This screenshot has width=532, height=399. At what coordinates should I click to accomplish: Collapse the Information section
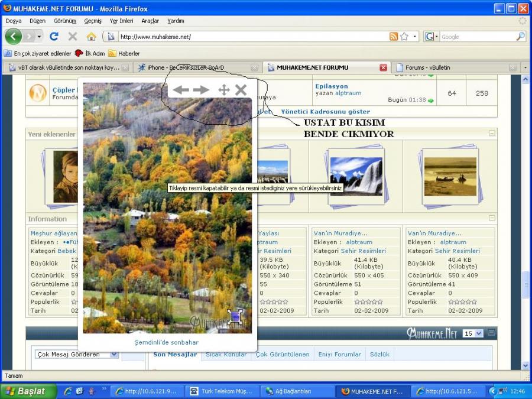[492, 218]
